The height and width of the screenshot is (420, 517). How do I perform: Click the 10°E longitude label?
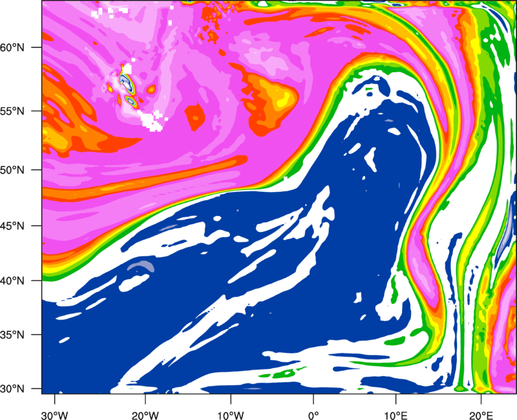pyautogui.click(x=396, y=415)
